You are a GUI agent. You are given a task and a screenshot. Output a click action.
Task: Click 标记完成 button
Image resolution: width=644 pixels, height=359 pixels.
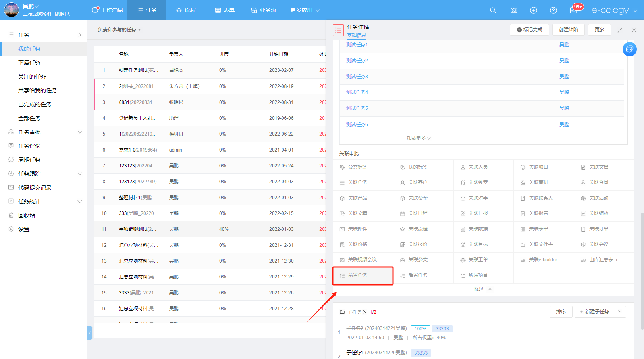(x=529, y=30)
